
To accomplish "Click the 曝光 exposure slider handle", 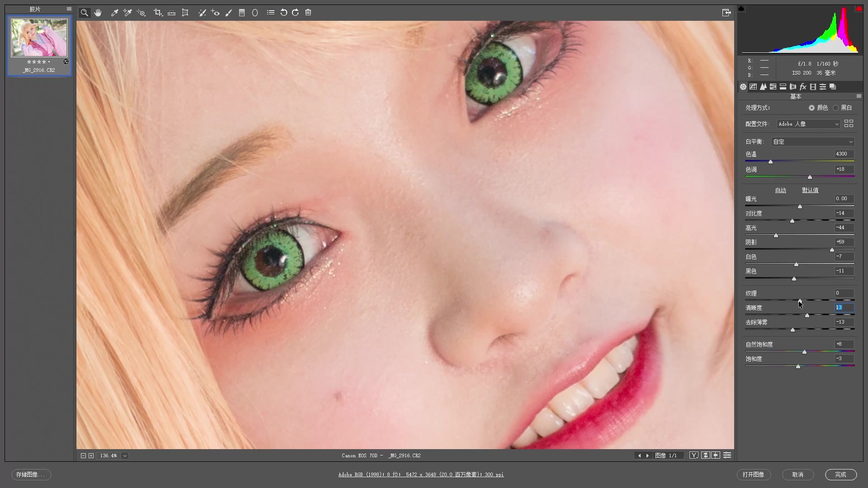I will pyautogui.click(x=800, y=206).
